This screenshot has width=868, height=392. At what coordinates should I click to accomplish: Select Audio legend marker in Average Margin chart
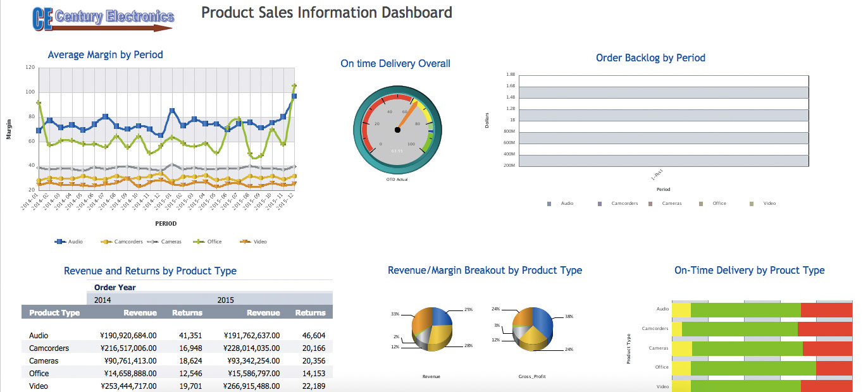60,242
